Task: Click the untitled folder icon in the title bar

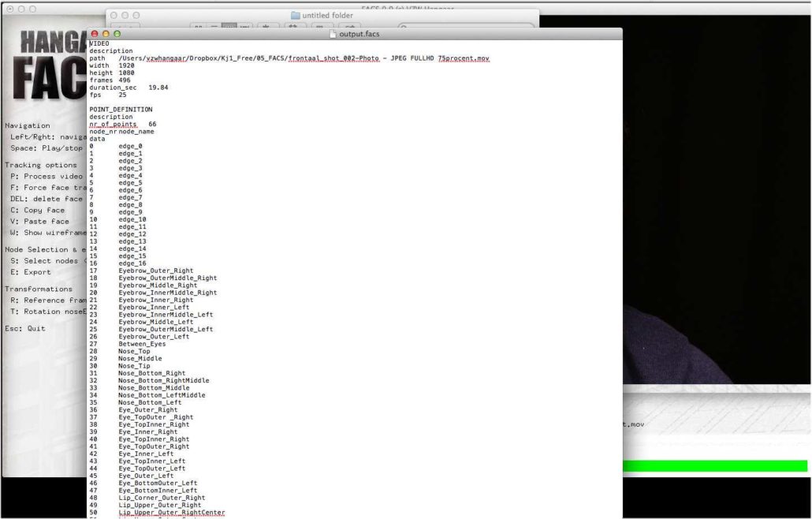Action: click(295, 15)
